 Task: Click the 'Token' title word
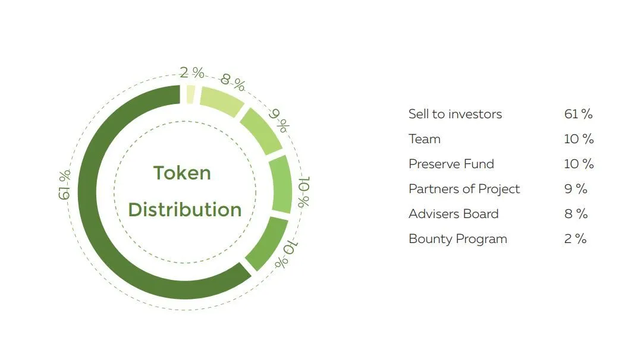pos(182,173)
